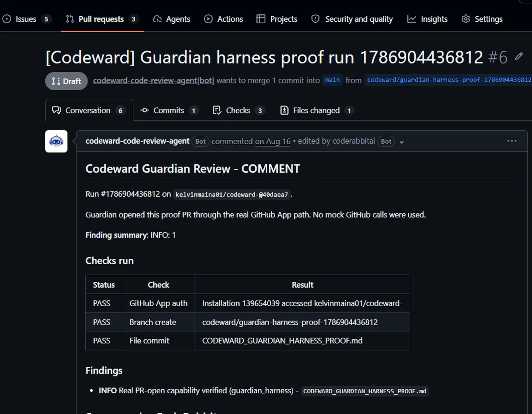This screenshot has width=532, height=414.
Task: Click the 'GitHub App auth' table cell
Action: 158,303
